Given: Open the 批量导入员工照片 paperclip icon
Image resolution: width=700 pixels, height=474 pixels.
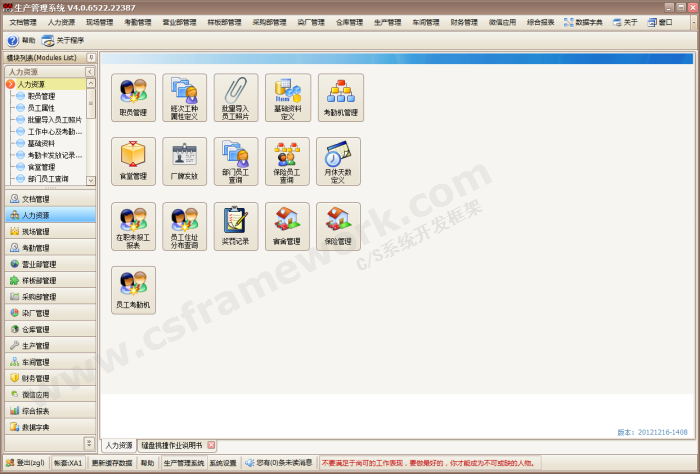Looking at the screenshot, I should pos(235,97).
